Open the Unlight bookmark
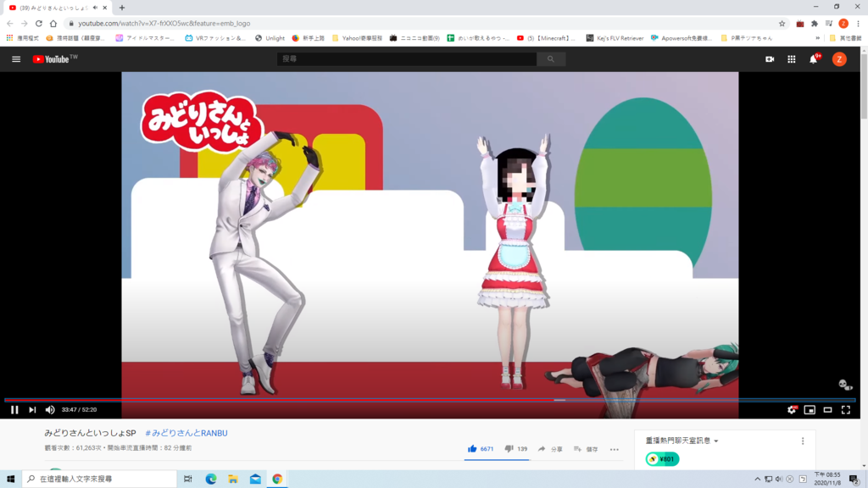This screenshot has width=868, height=488. point(270,38)
